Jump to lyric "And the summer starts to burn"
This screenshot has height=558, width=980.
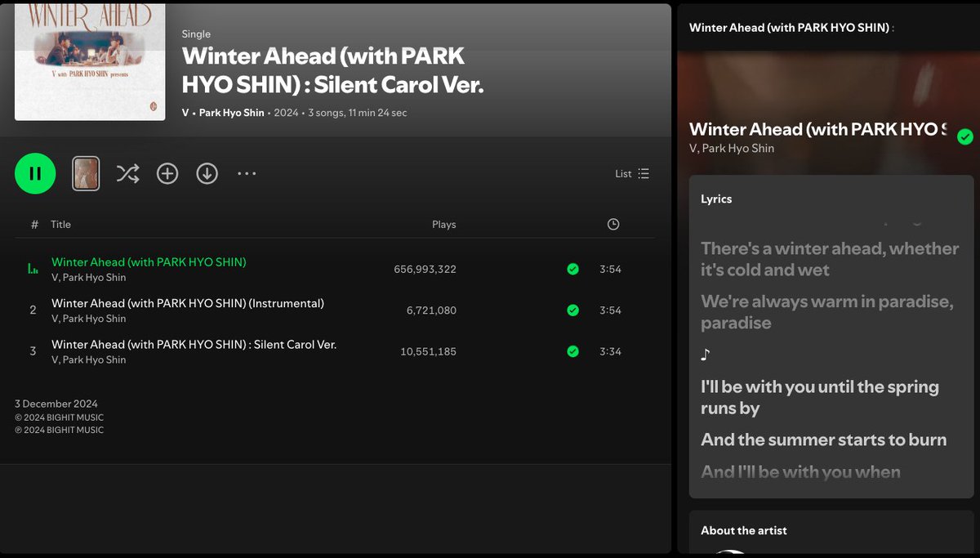coord(824,440)
